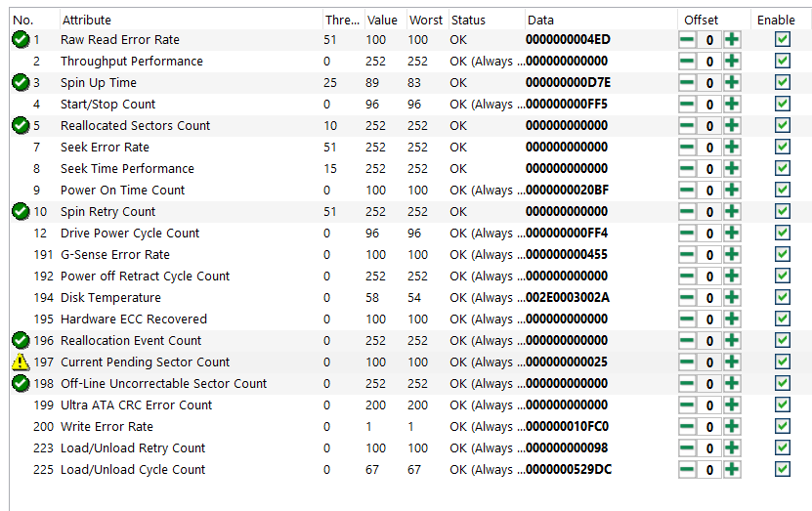This screenshot has height=511, width=812.
Task: Uncheck Enable for Reallocated Sectors Count
Action: pyautogui.click(x=782, y=126)
